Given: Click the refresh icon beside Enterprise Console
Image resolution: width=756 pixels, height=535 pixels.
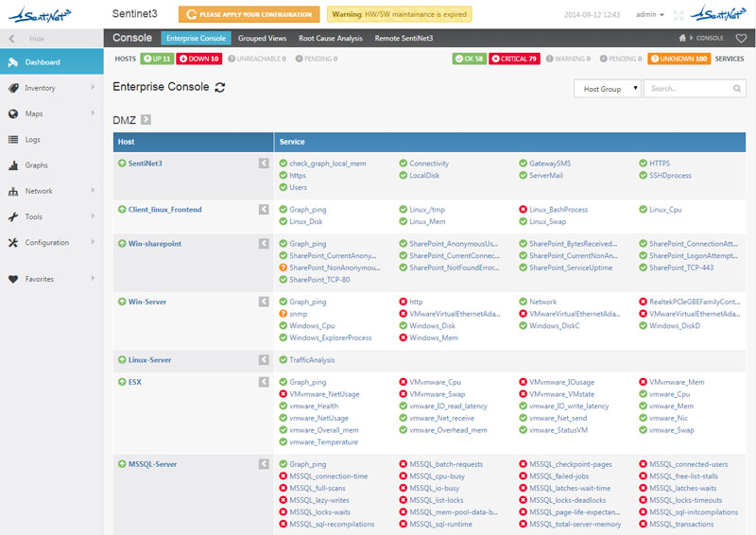Looking at the screenshot, I should pos(220,87).
